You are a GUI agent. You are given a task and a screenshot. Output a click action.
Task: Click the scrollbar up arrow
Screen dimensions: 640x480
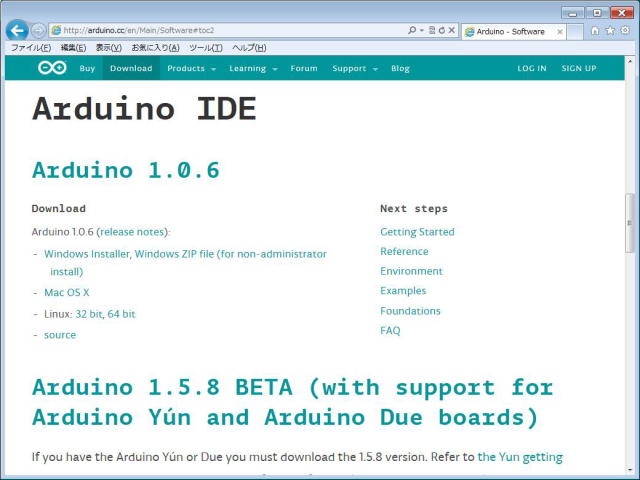coord(630,61)
